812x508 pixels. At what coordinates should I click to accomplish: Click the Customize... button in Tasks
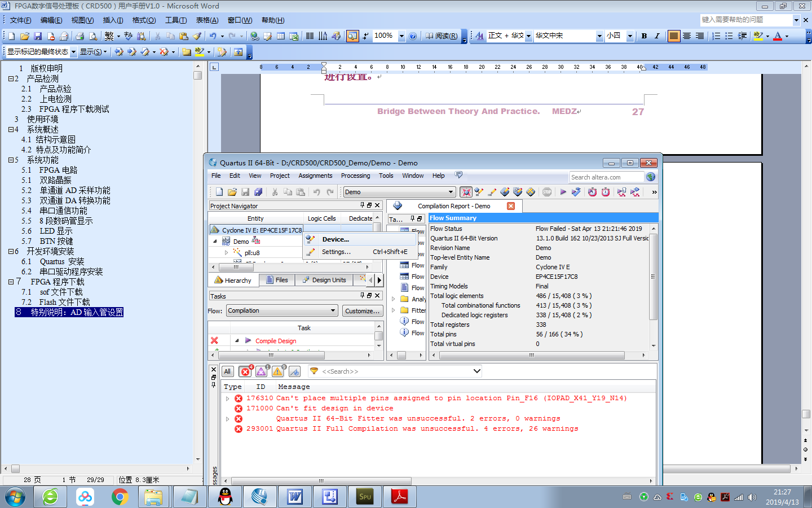(362, 311)
